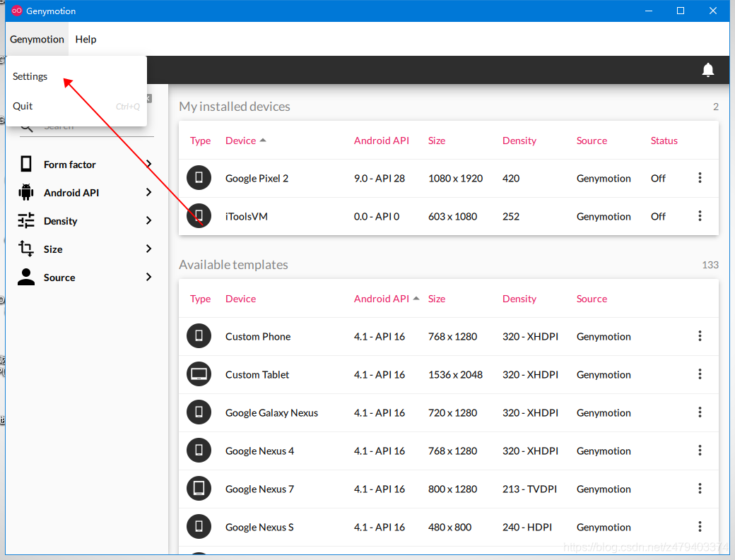Click Custom Tablet device type icon
This screenshot has height=560, width=735.
pos(199,374)
